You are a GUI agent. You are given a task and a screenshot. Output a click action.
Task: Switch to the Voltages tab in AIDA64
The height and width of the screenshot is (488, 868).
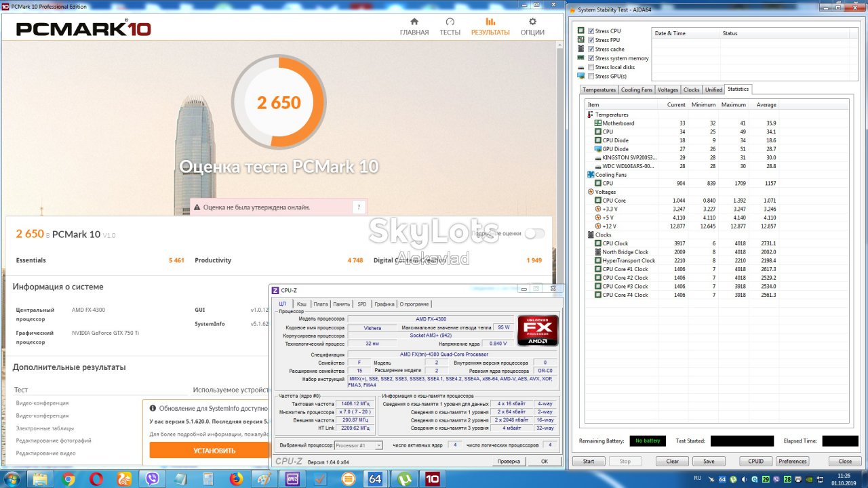tap(667, 89)
